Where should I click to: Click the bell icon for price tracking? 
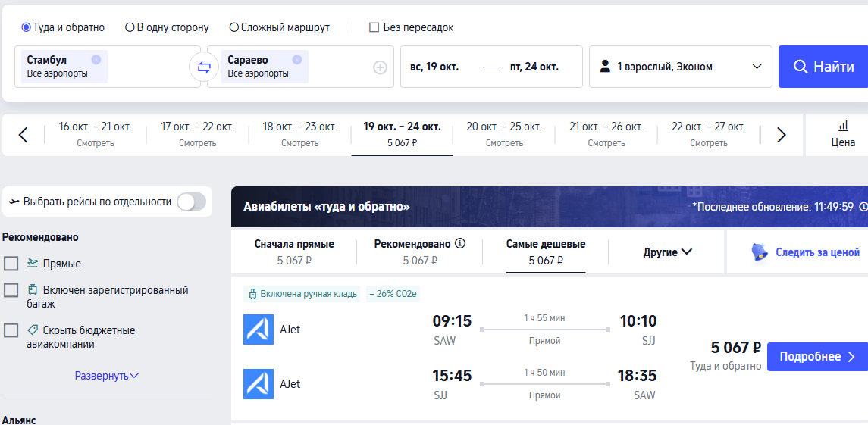(760, 252)
